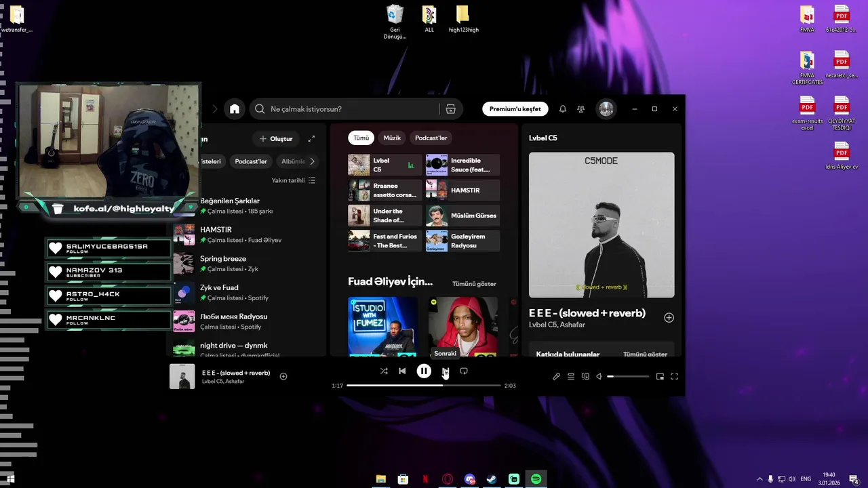The image size is (868, 488).
Task: Select the Tümü filter chip
Action: 361,138
